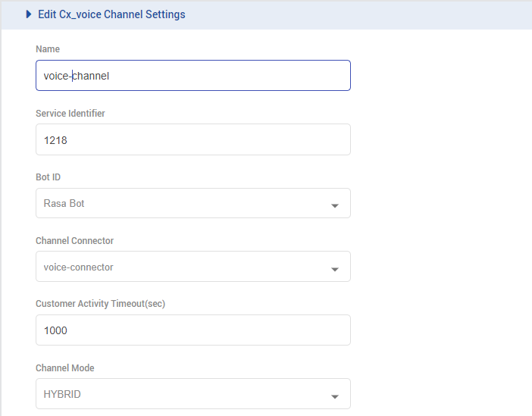Click the Bot ID label
532x416 pixels.
click(49, 177)
